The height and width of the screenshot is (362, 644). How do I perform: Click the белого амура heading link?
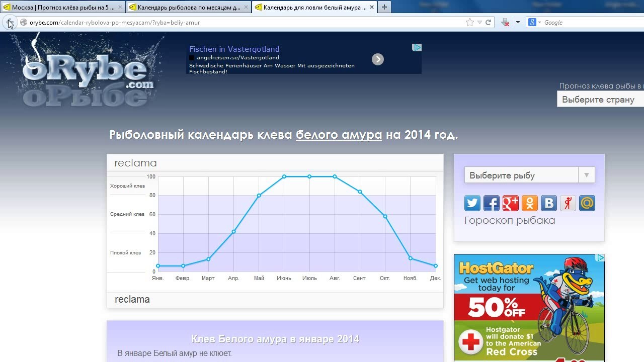339,135
